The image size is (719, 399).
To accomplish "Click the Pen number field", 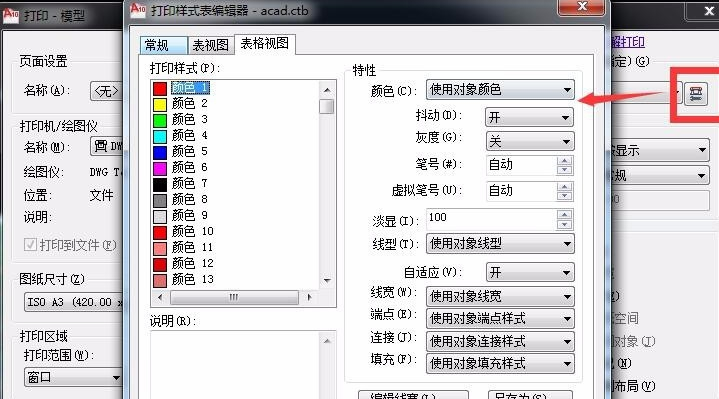I will [x=521, y=165].
